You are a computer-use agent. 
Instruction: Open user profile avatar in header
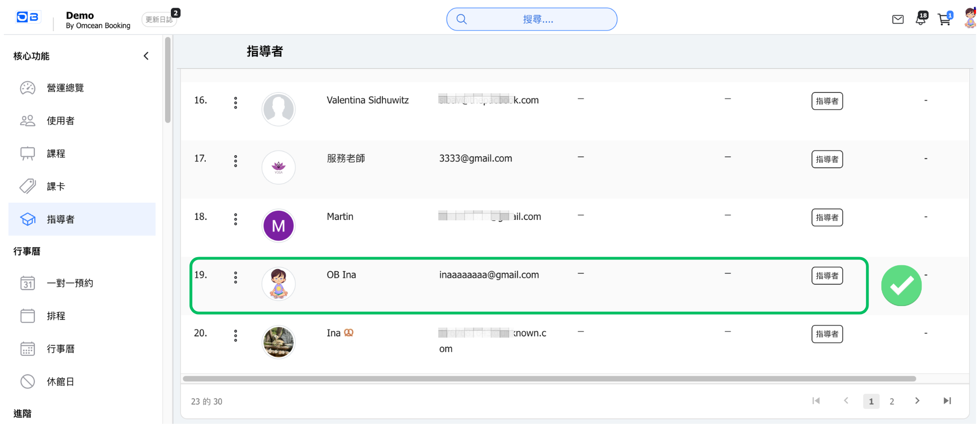point(970,18)
